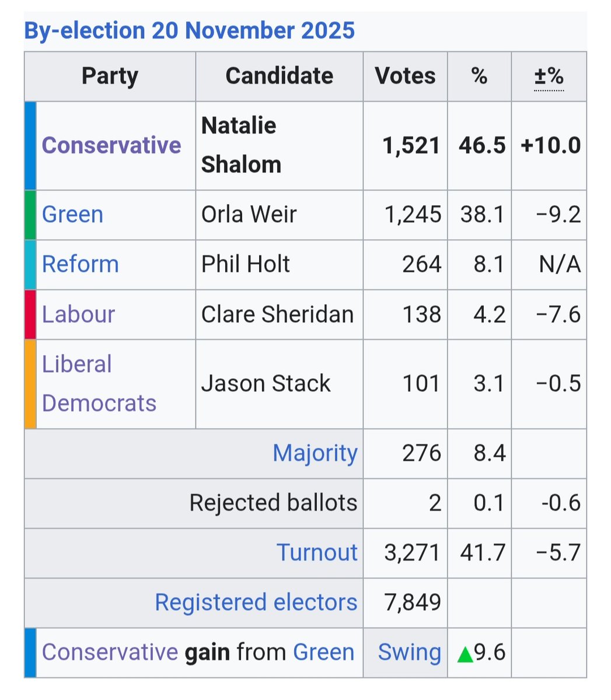Click the ±% column header abbreviation
The height and width of the screenshot is (700, 611).
549,76
